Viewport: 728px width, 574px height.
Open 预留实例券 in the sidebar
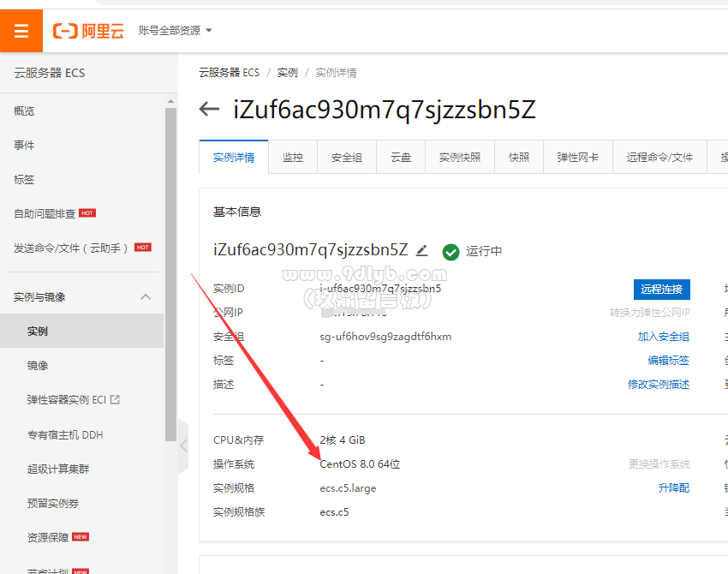coord(53,504)
